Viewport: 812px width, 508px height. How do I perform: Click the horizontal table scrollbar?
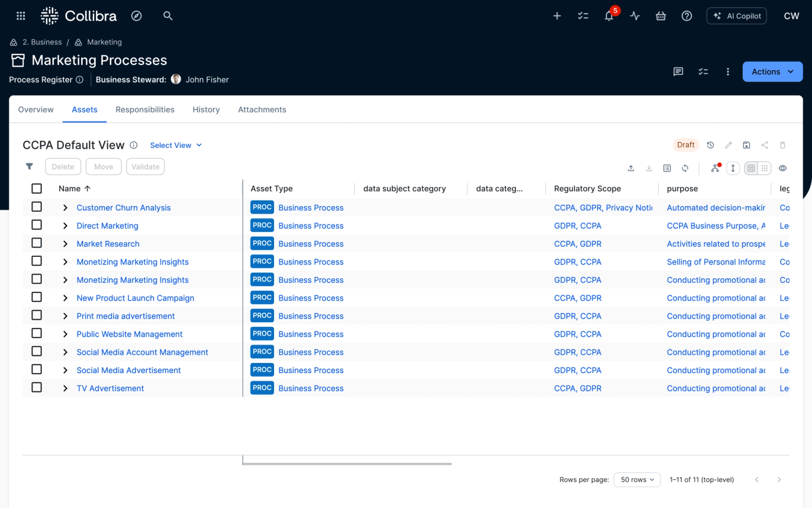tap(347, 464)
